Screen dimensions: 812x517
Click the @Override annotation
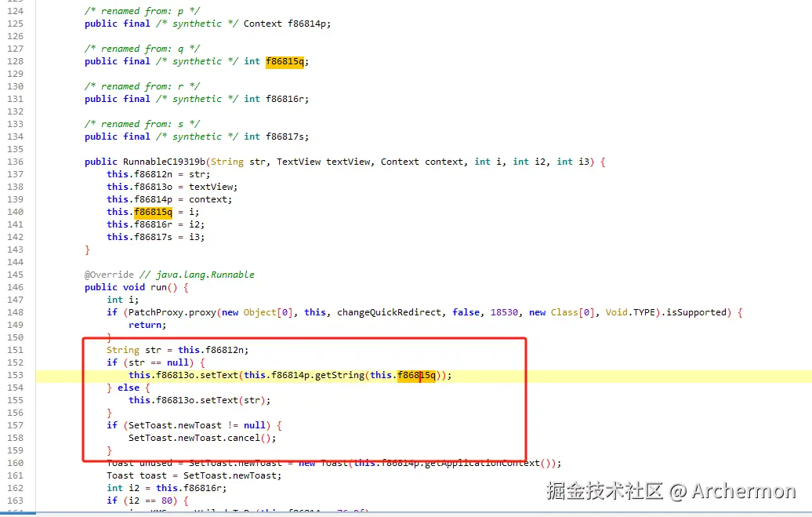109,275
